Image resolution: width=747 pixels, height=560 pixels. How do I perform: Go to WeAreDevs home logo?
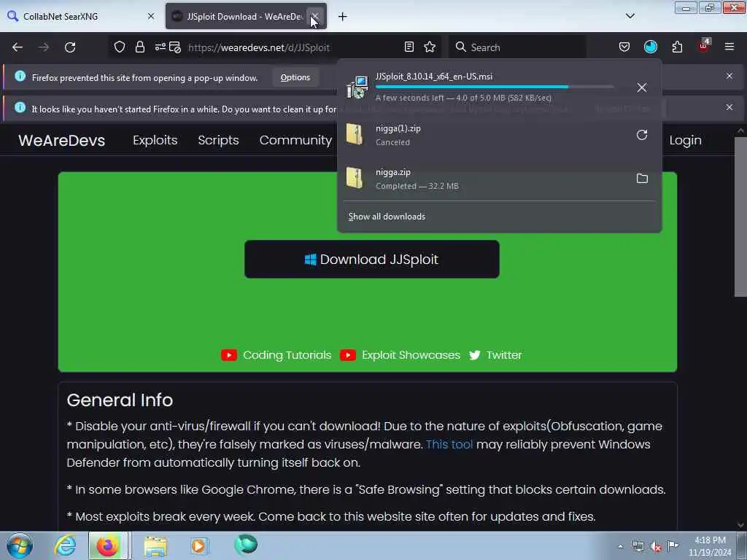[x=61, y=141]
